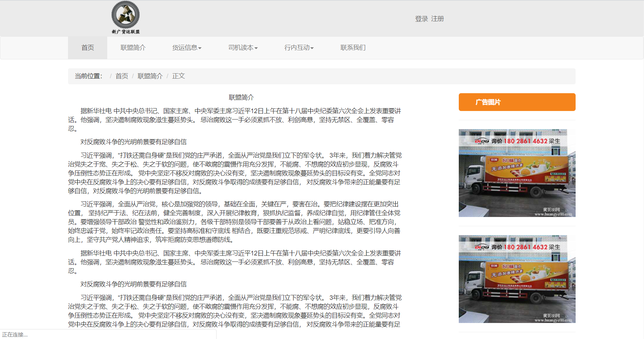
Task: Click the centered 联盟简介 article title
Action: (241, 97)
